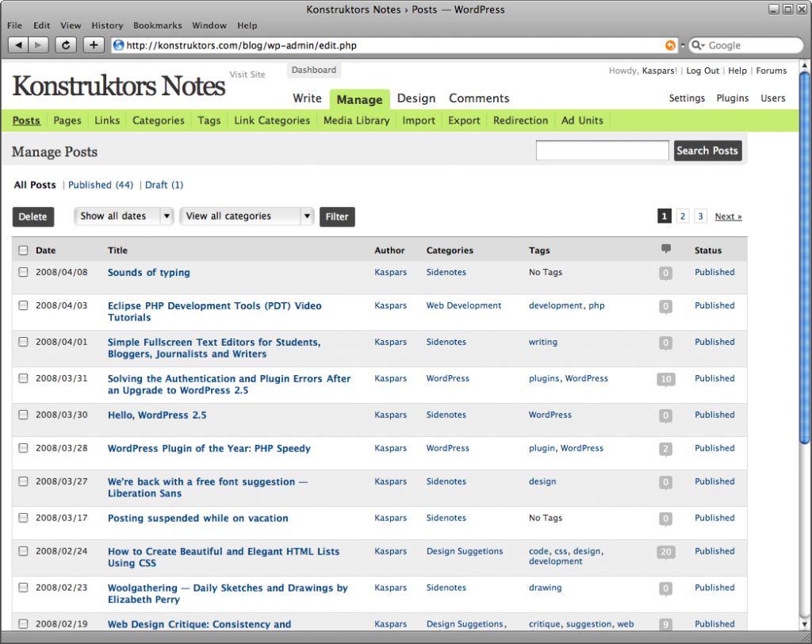Click inside the Search Posts text field
The height and width of the screenshot is (644, 812).
(602, 151)
